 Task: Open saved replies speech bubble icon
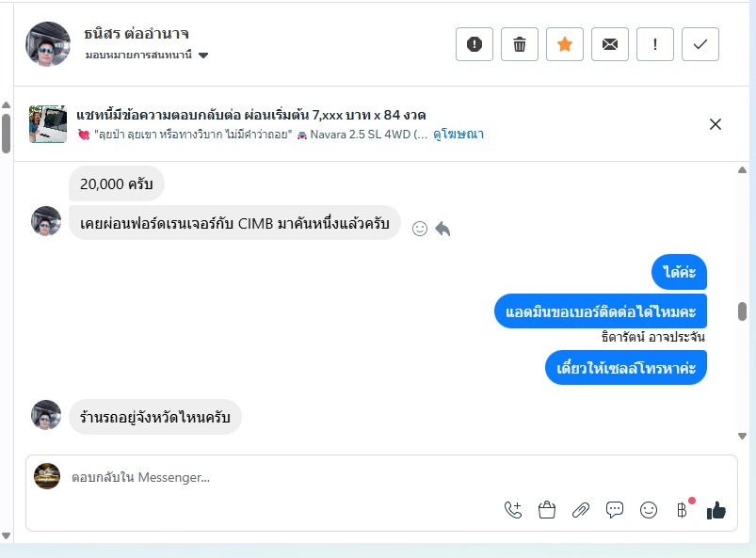click(x=615, y=510)
